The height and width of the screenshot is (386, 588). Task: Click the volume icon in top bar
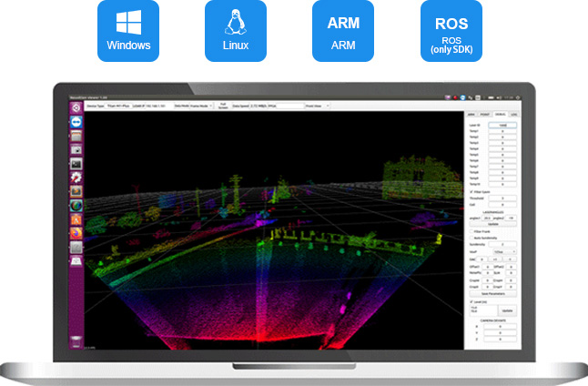[499, 97]
